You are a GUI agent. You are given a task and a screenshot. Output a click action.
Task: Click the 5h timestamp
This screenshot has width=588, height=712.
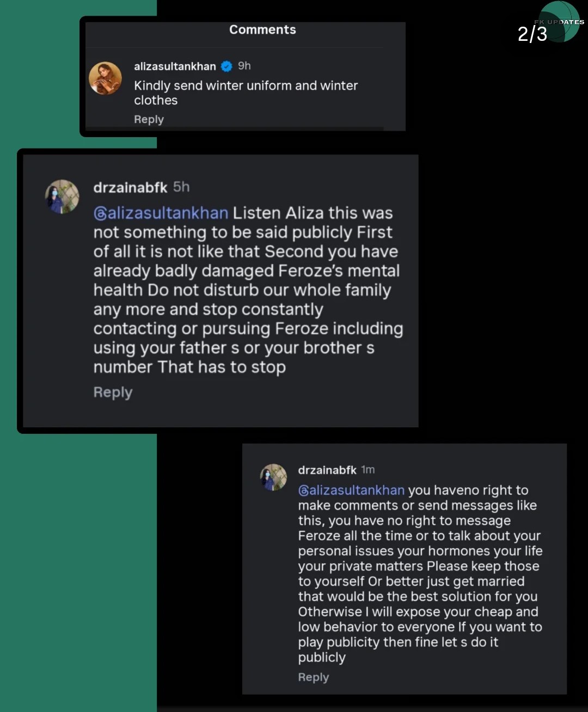coord(181,187)
